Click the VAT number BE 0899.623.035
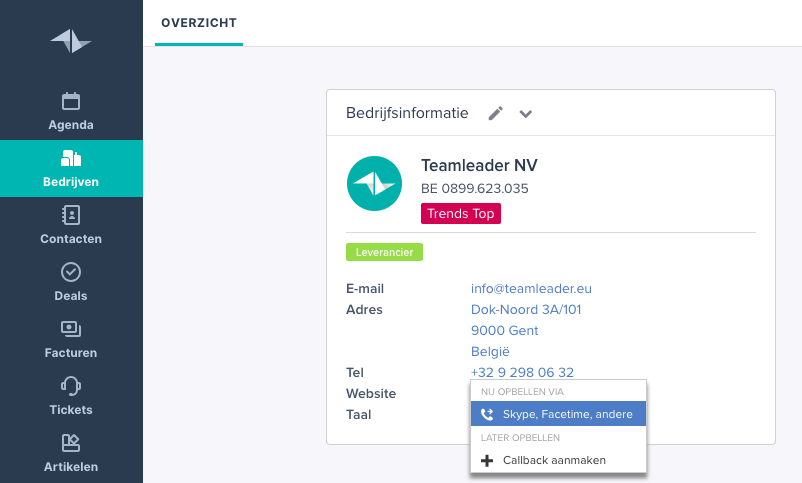The image size is (802, 483). coord(475,188)
